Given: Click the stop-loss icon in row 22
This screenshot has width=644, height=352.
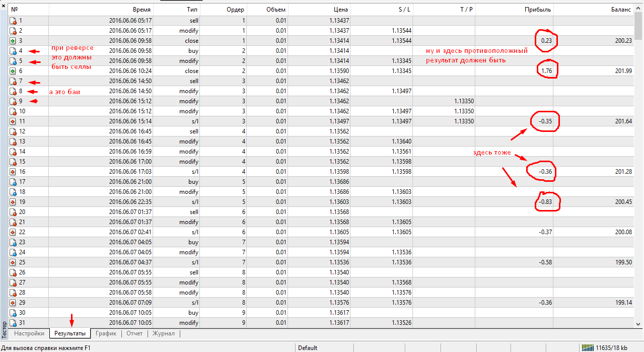Looking at the screenshot, I should tap(13, 232).
